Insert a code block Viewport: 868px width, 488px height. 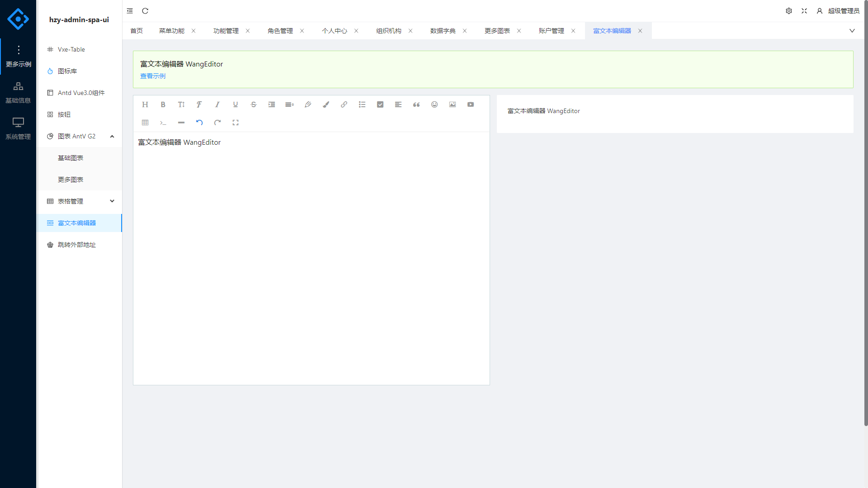[163, 123]
